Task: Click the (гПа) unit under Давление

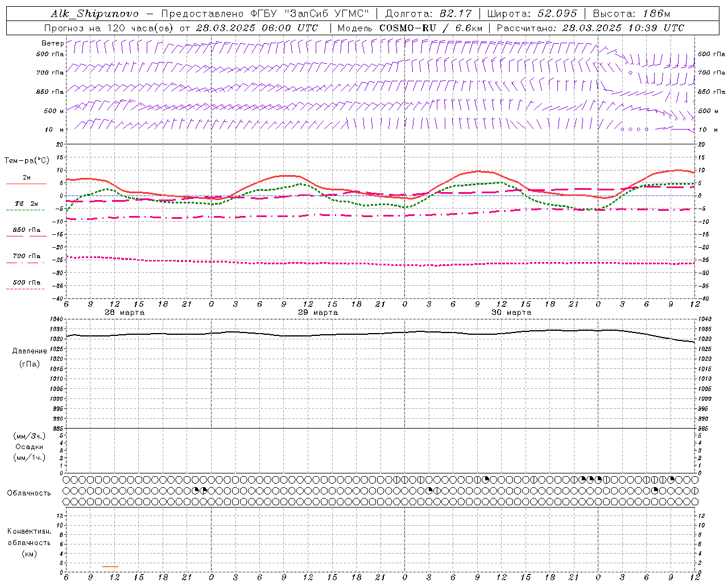Action: pos(30,364)
